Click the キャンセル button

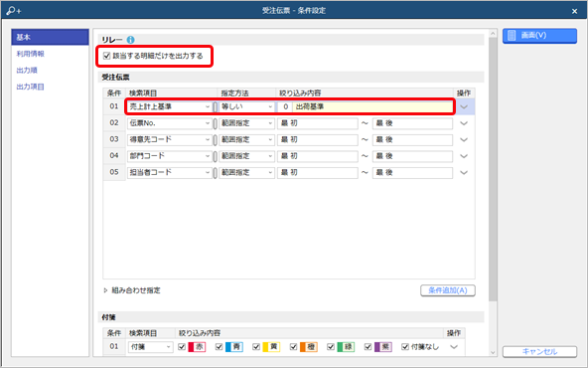coord(539,351)
